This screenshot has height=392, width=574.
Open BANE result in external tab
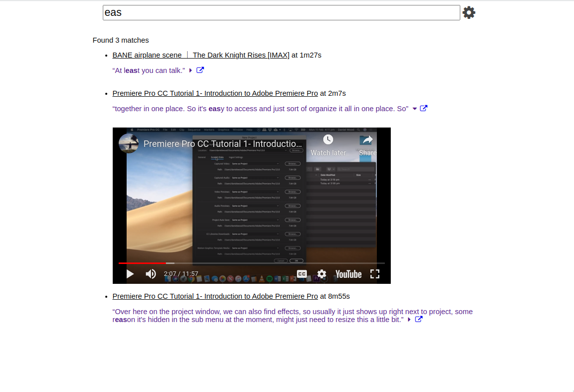point(200,70)
